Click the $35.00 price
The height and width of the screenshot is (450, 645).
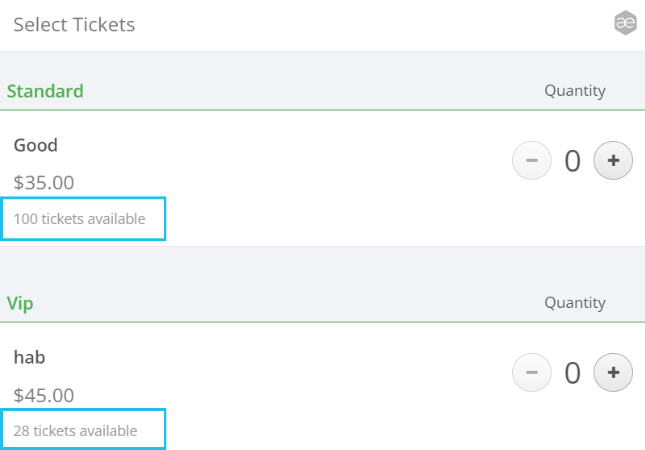tap(44, 183)
